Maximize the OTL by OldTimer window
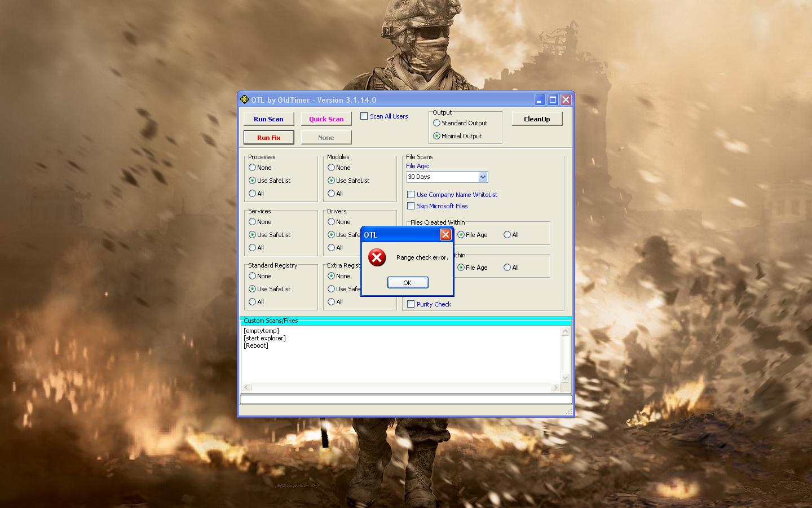The image size is (812, 508). pos(553,100)
